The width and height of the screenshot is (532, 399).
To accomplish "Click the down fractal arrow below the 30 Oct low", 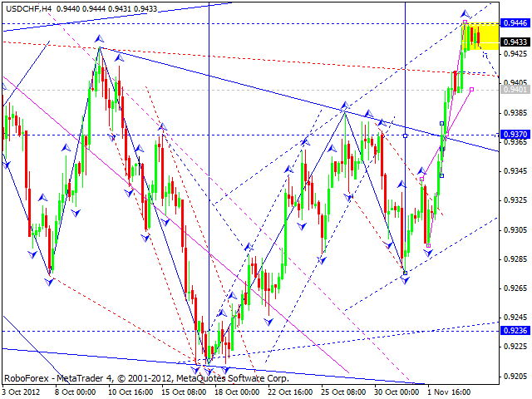I will pyautogui.click(x=405, y=280).
